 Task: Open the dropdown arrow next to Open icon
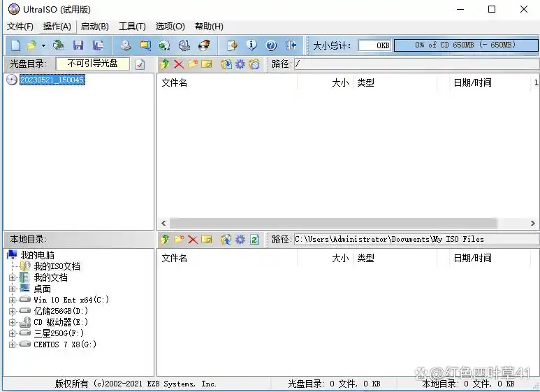[x=43, y=45]
